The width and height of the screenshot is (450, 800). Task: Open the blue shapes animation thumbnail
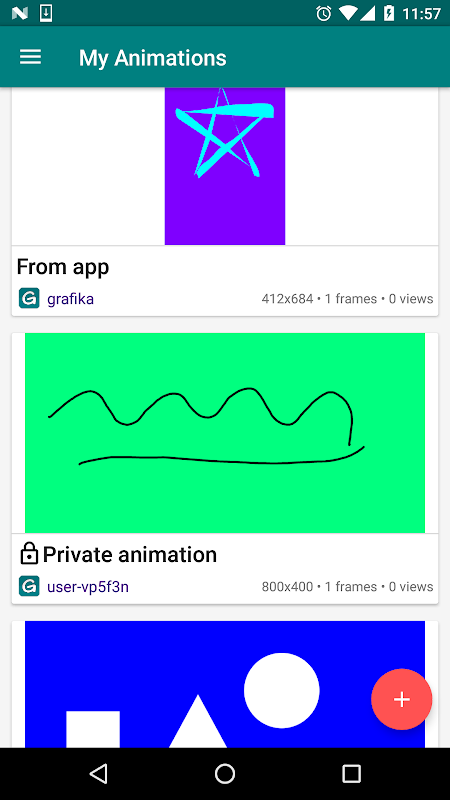pyautogui.click(x=224, y=684)
